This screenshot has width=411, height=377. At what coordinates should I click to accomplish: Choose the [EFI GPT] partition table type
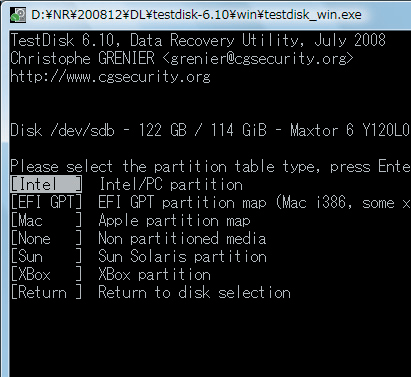click(46, 202)
